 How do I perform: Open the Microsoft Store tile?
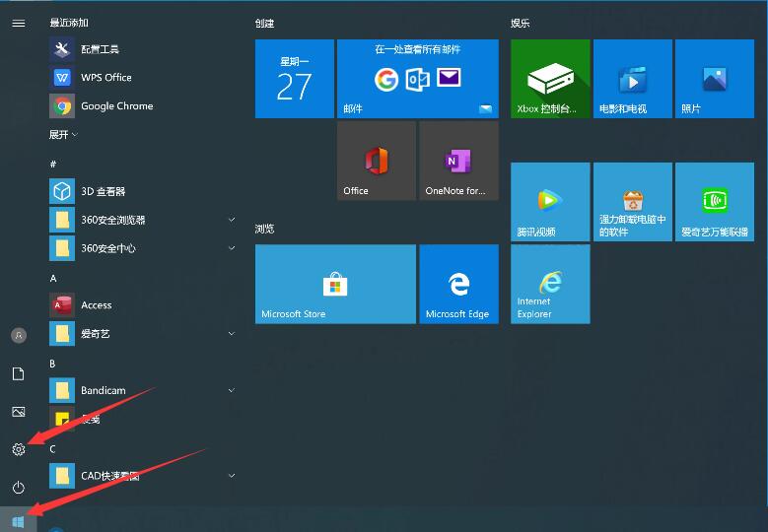click(335, 284)
